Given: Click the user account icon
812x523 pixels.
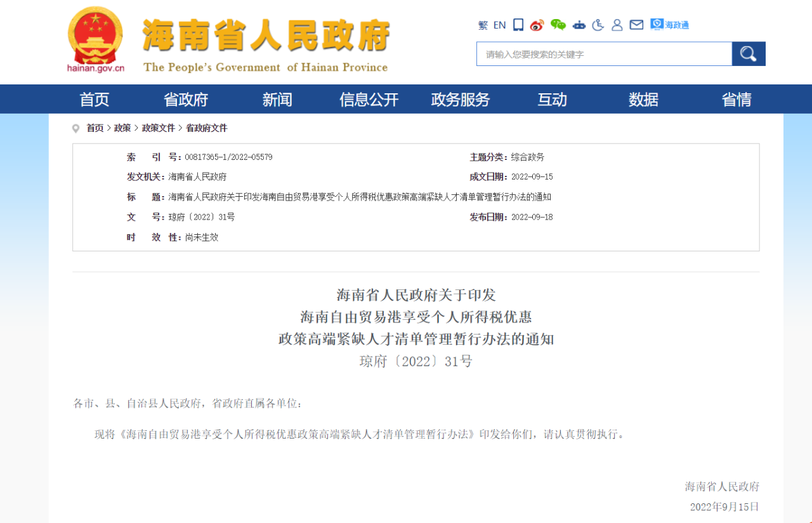Looking at the screenshot, I should tap(617, 25).
